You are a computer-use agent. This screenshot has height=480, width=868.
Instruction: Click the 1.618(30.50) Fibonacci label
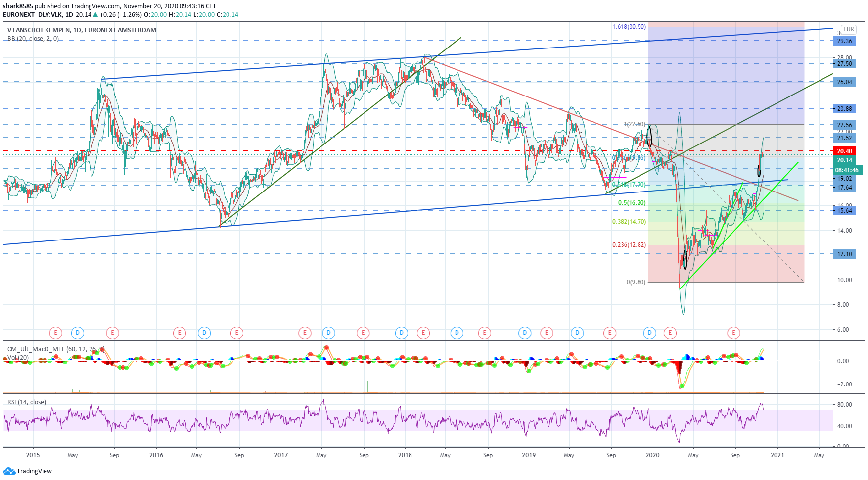pyautogui.click(x=629, y=27)
